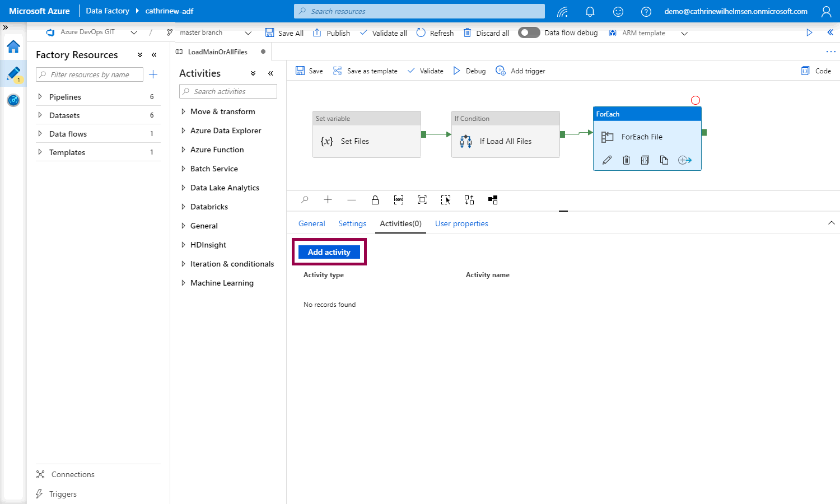Image resolution: width=840 pixels, height=504 pixels.
Task: Select the If Load All Files activity
Action: coord(505,141)
